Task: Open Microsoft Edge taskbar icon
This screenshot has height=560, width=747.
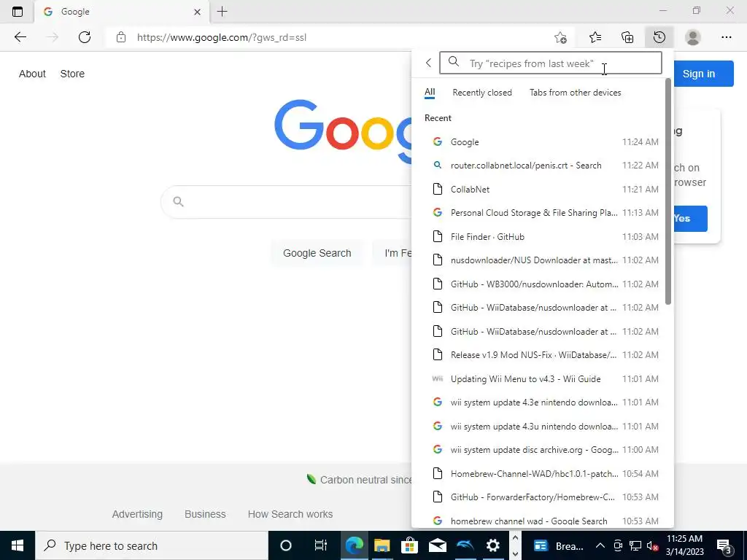Action: (x=354, y=545)
